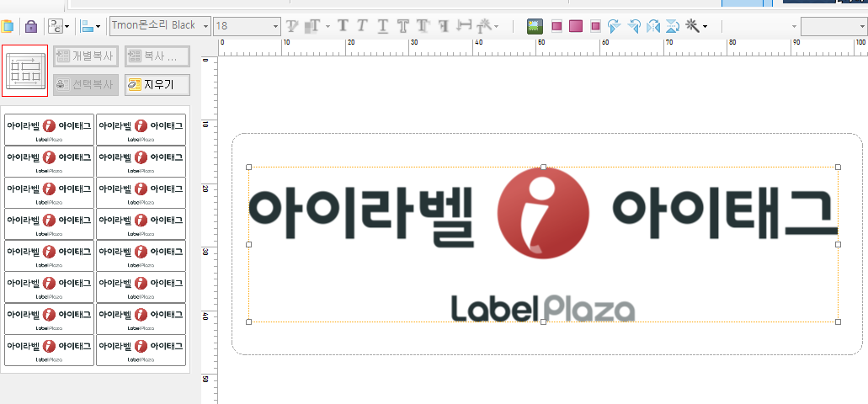Flip the image vertically
868x404 pixels.
(x=672, y=26)
